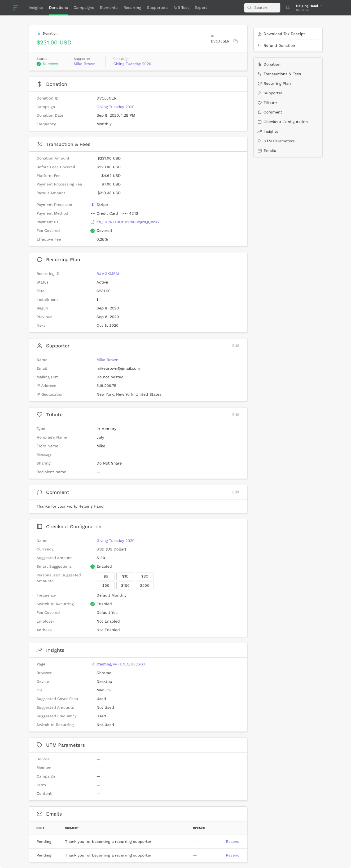The image size is (351, 868).
Task: Click the Emails section envelope icon
Action: click(40, 814)
